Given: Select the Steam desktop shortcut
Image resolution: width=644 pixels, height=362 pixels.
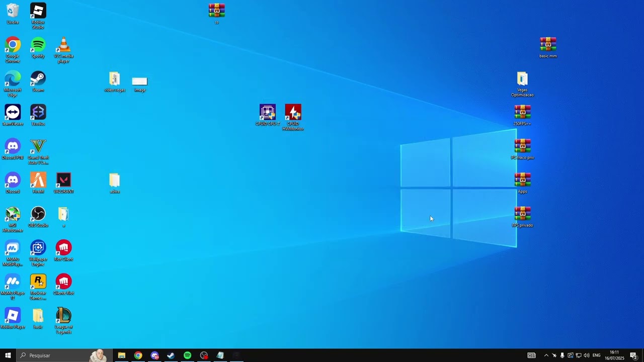Looking at the screenshot, I should (x=38, y=81).
